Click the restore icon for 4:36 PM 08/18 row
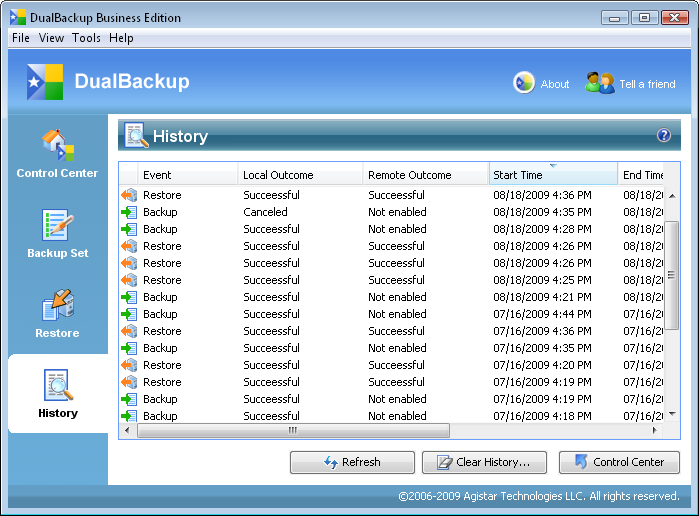Viewport: 699px width, 516px height. tap(129, 195)
